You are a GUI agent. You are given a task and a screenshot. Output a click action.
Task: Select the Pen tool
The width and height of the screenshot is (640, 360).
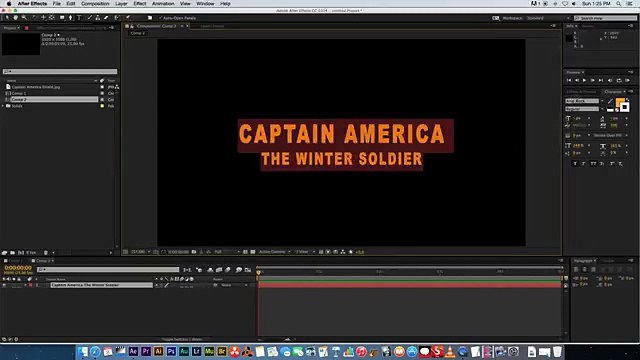point(71,18)
